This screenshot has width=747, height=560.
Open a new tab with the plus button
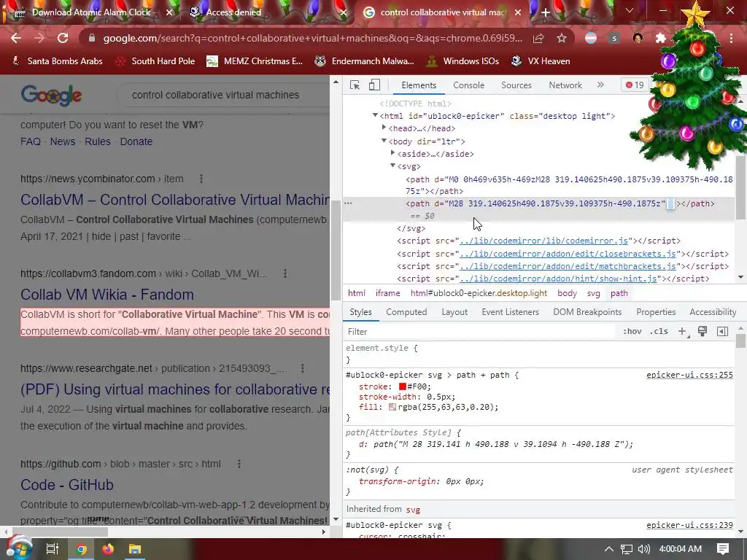point(546,12)
